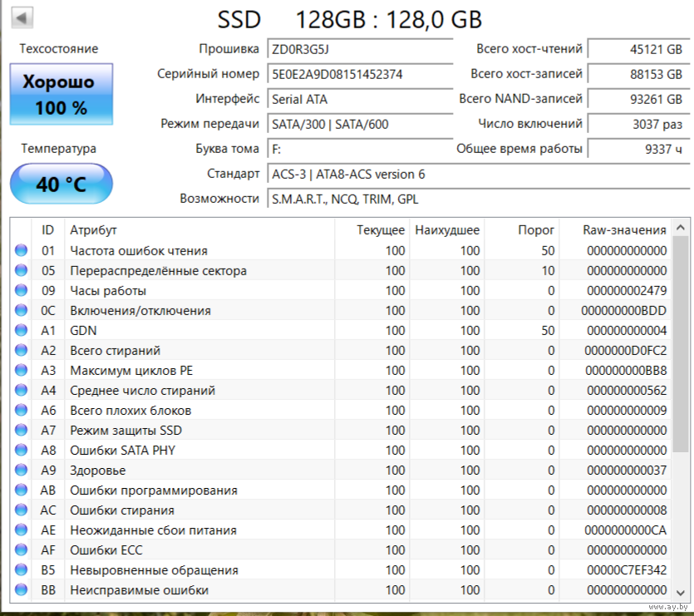Click the 40 °C temperature indicator

pyautogui.click(x=62, y=184)
